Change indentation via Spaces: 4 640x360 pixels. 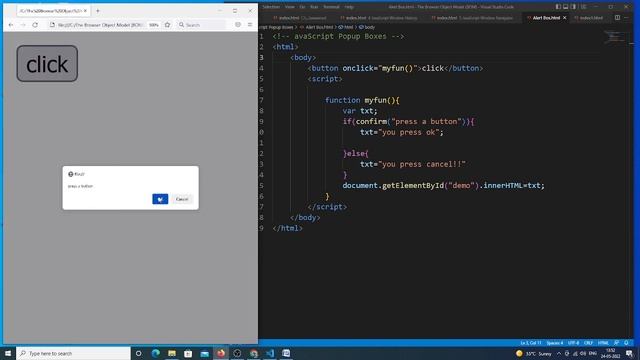coord(555,343)
